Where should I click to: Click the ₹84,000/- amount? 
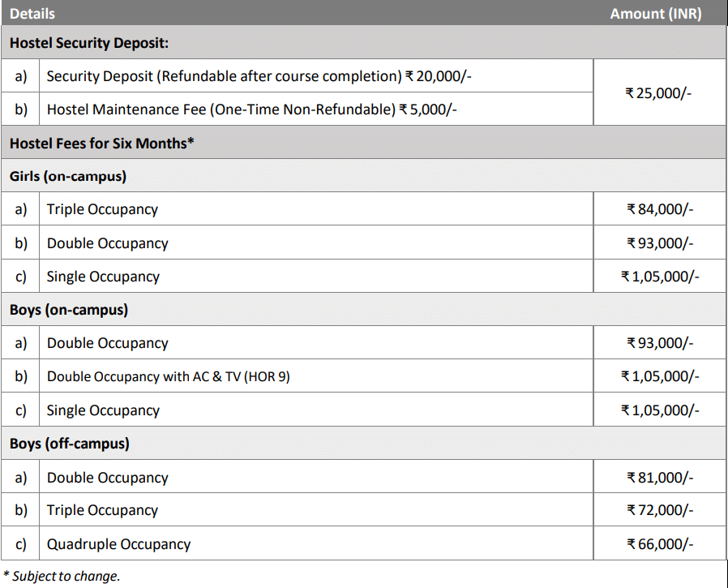click(x=660, y=209)
